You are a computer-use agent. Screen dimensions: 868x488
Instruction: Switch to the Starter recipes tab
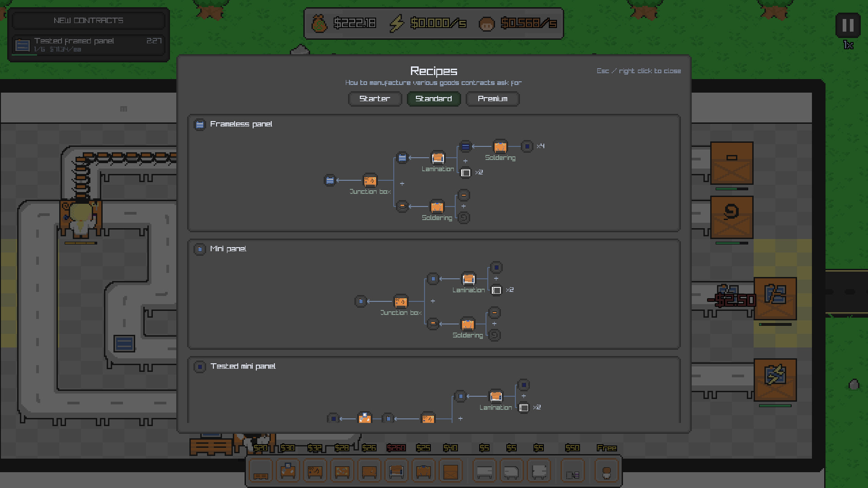click(375, 99)
